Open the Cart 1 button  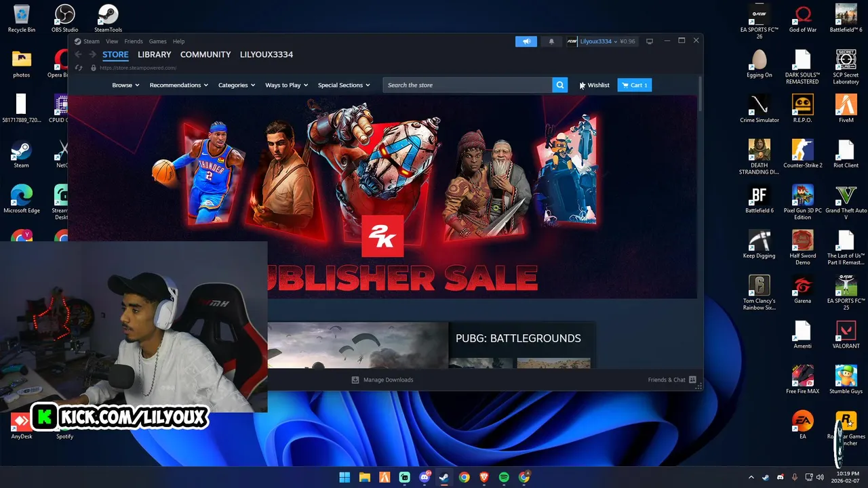click(635, 85)
